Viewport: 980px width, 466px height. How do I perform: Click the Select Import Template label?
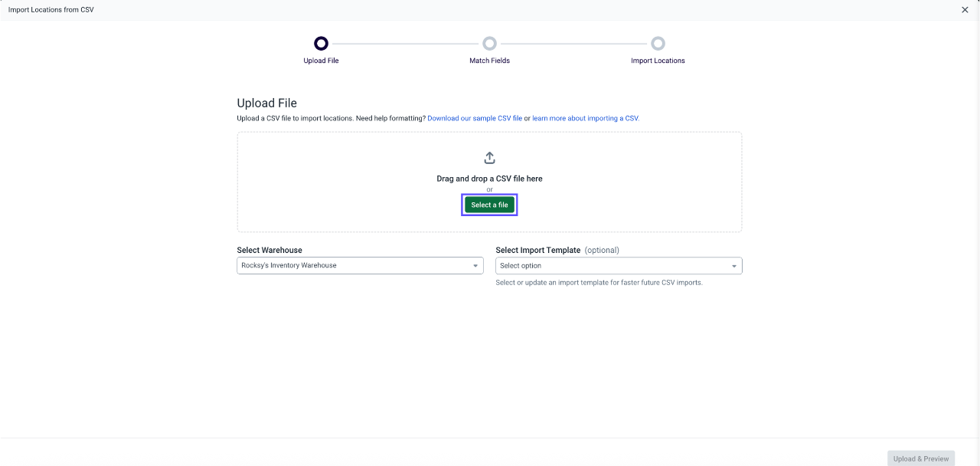[x=538, y=250]
